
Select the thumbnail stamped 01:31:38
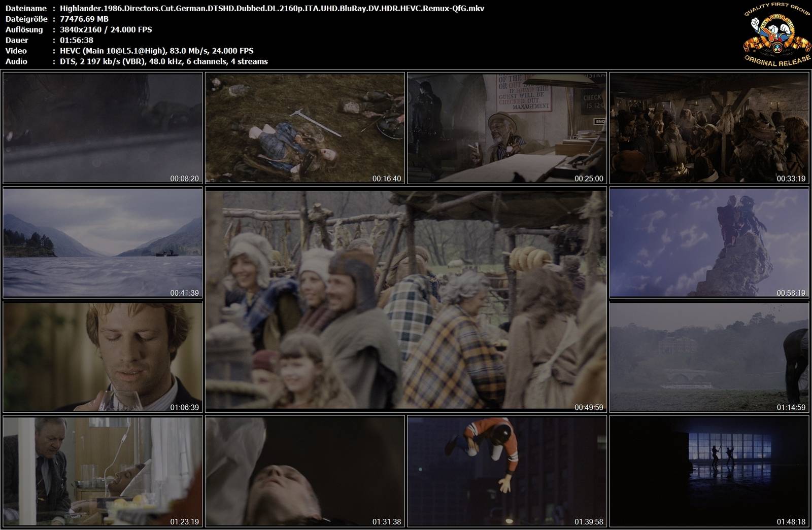pyautogui.click(x=305, y=472)
